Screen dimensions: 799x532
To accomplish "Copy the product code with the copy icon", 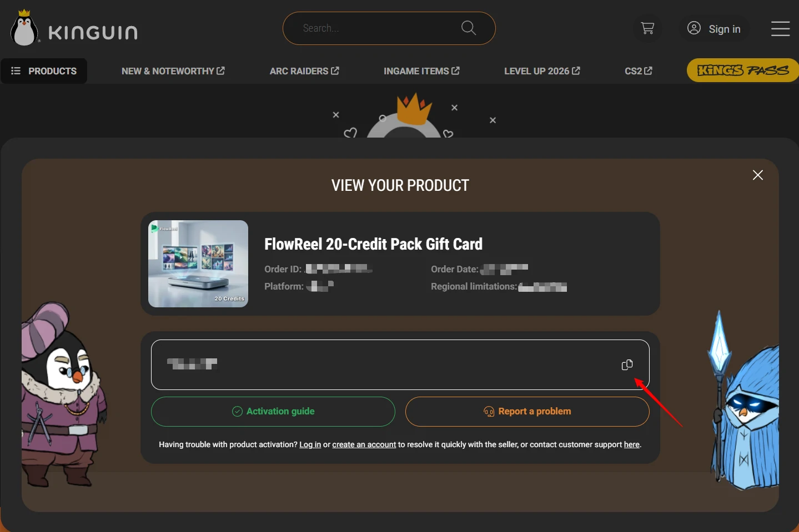I will pyautogui.click(x=627, y=364).
